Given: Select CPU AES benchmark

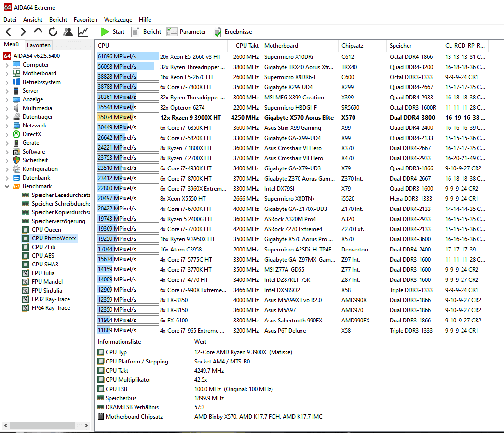Looking at the screenshot, I should [43, 256].
